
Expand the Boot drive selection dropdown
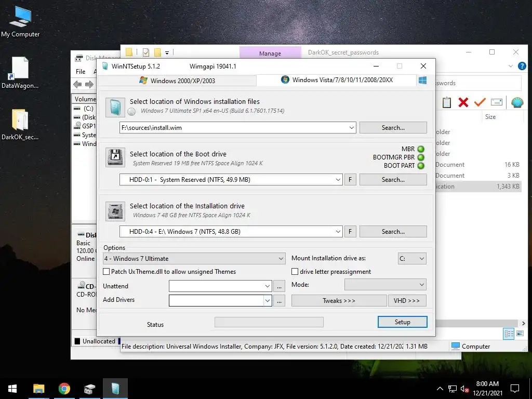click(x=338, y=179)
